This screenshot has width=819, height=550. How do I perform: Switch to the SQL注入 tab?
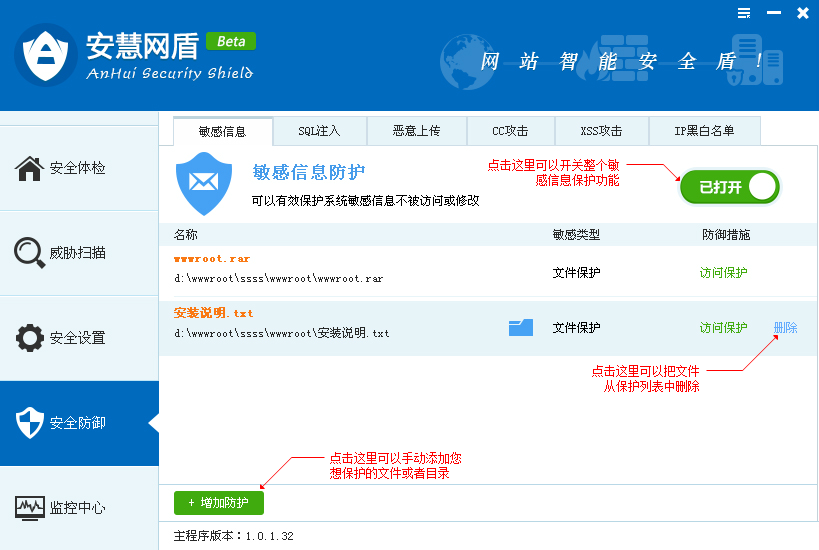click(320, 131)
